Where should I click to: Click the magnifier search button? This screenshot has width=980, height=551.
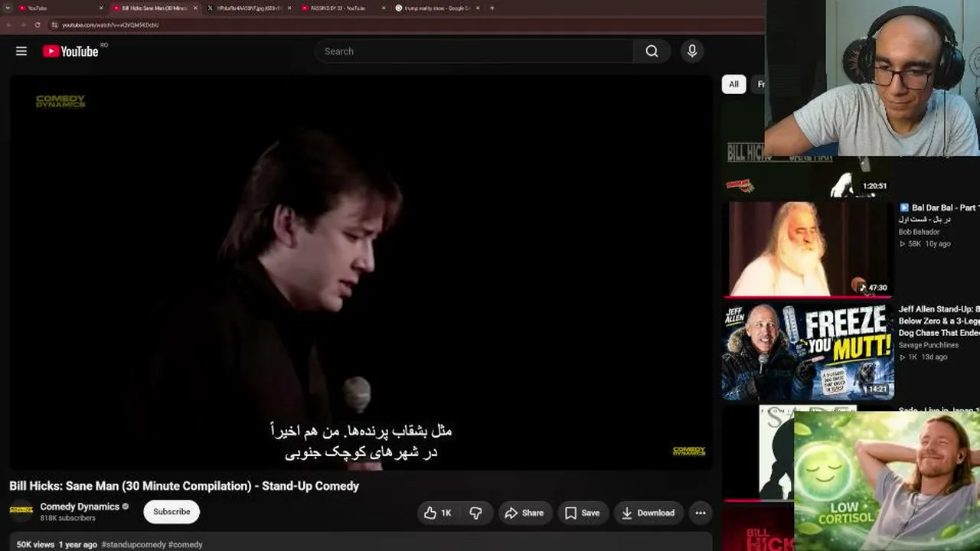652,51
